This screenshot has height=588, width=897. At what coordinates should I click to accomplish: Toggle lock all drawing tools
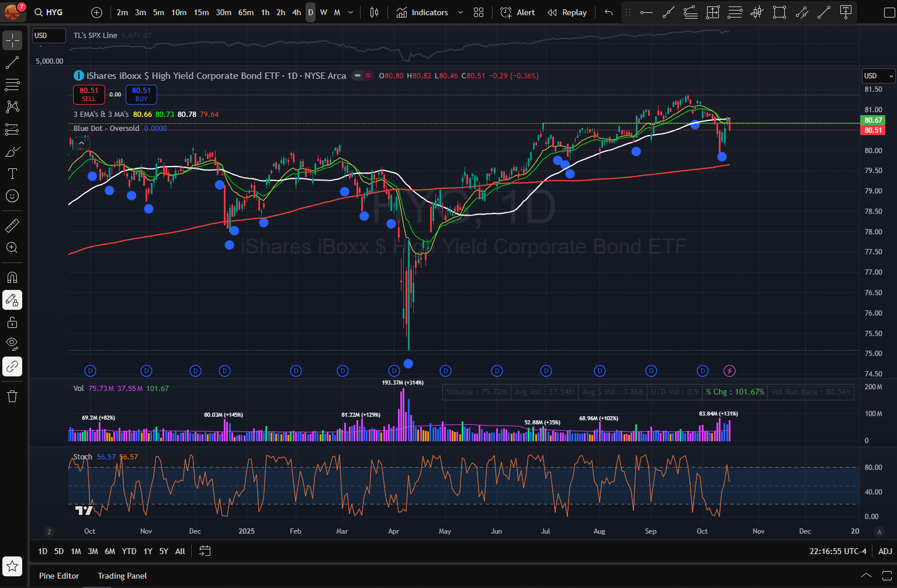[12, 322]
